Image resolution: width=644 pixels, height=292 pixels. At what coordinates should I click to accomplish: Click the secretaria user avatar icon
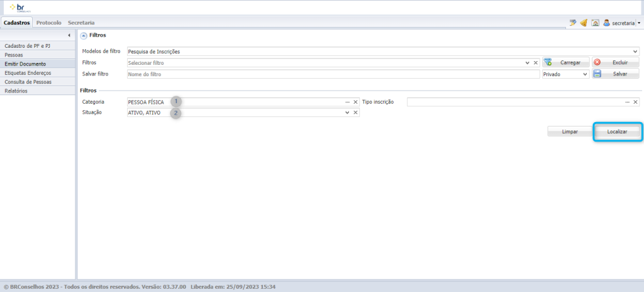[x=607, y=23]
